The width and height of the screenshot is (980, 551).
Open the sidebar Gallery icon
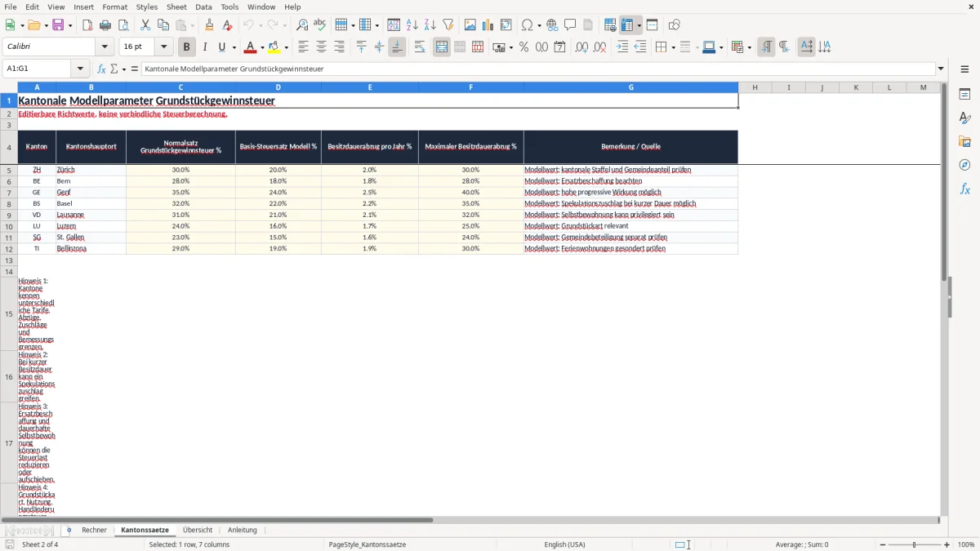coord(964,142)
